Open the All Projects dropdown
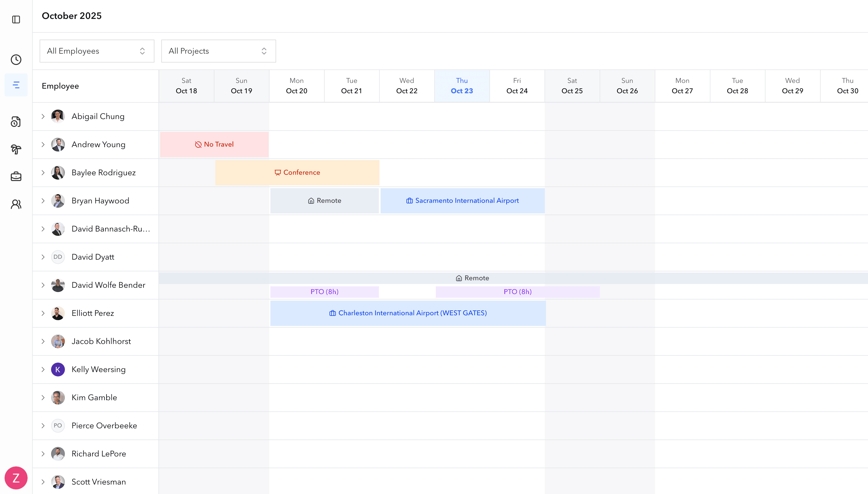 [218, 51]
